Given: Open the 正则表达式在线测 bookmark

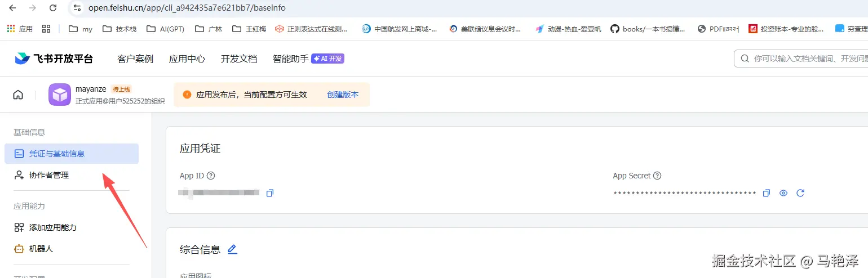Looking at the screenshot, I should pyautogui.click(x=311, y=29).
